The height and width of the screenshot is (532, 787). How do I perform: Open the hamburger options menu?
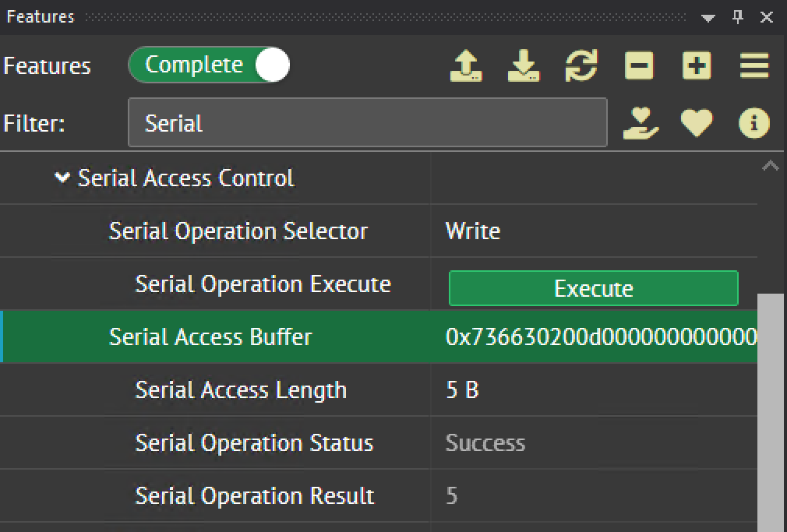[753, 66]
